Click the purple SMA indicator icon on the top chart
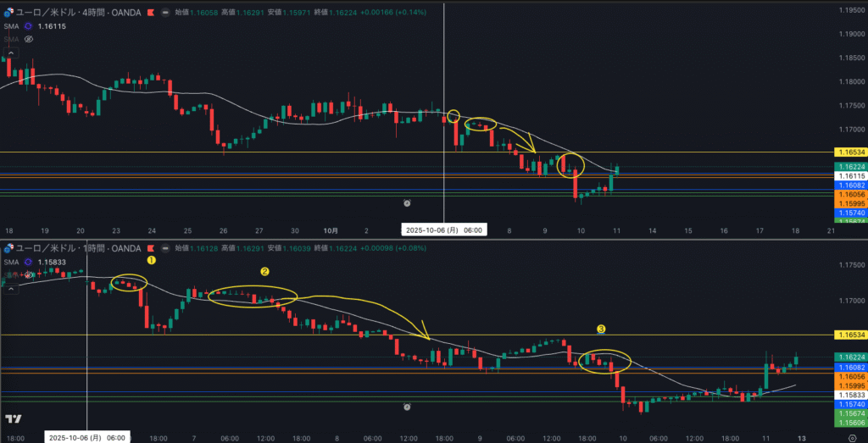This screenshot has height=443, width=868. click(x=28, y=26)
